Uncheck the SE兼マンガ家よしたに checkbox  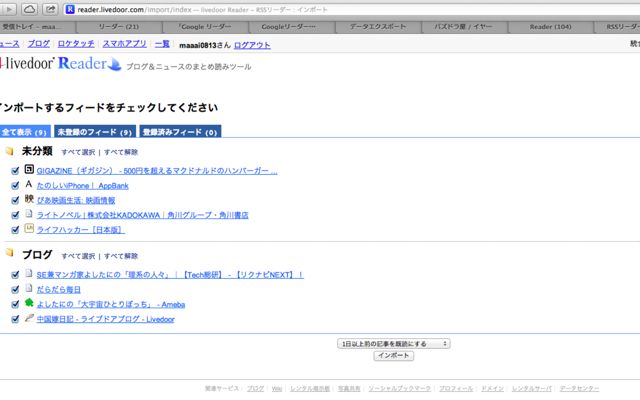point(15,275)
